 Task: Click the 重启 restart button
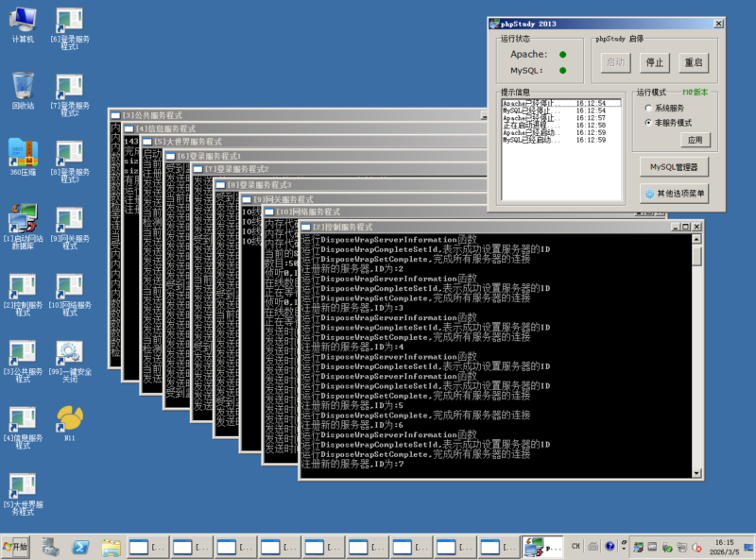(x=694, y=62)
